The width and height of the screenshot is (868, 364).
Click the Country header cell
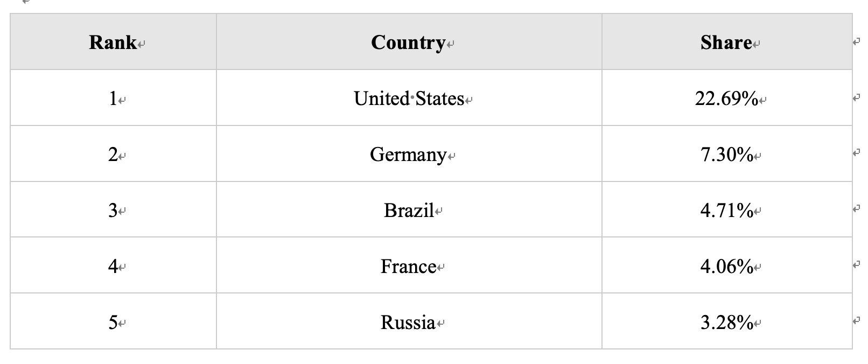[409, 42]
